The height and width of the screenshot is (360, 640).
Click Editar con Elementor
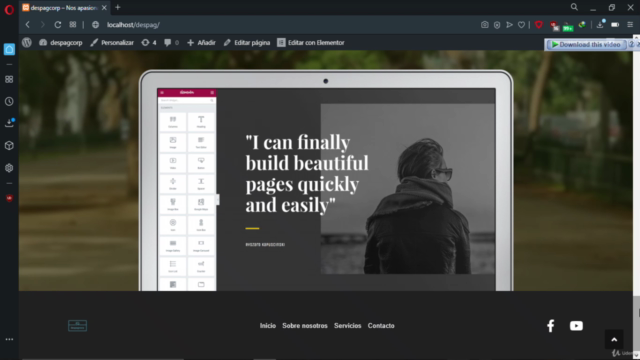click(x=311, y=42)
